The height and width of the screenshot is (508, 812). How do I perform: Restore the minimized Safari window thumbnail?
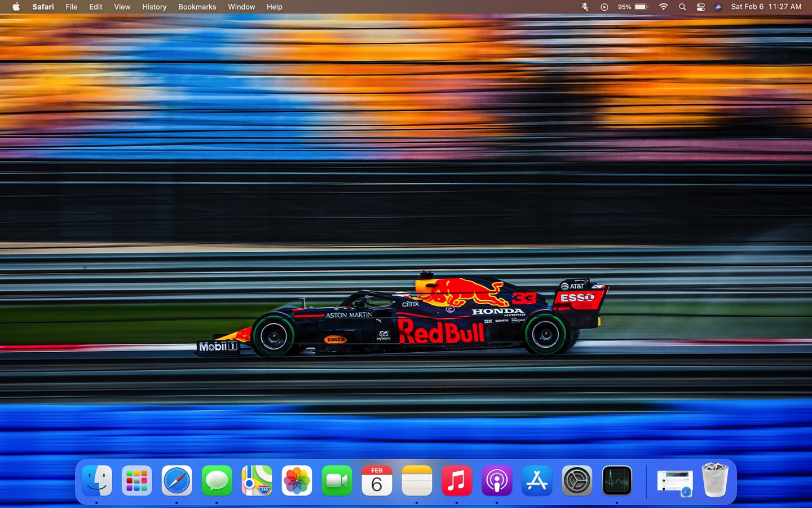click(x=675, y=483)
